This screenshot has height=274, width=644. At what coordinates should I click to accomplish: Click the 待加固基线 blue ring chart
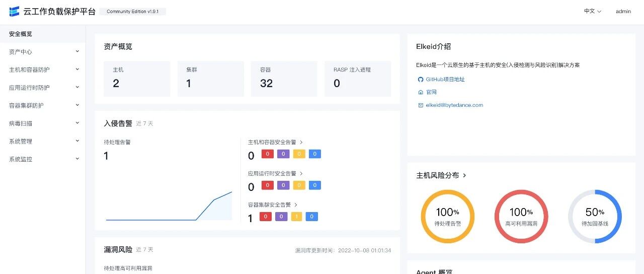pos(595,217)
